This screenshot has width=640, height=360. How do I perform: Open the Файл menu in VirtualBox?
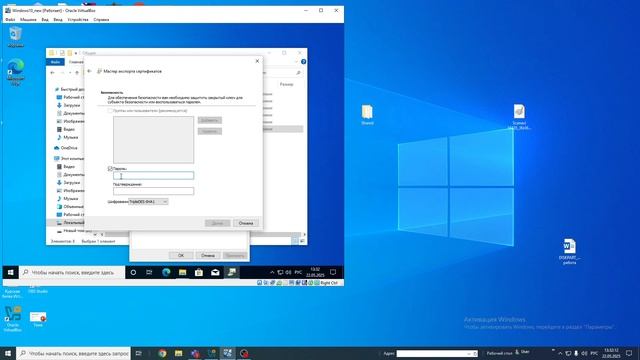pyautogui.click(x=10, y=20)
